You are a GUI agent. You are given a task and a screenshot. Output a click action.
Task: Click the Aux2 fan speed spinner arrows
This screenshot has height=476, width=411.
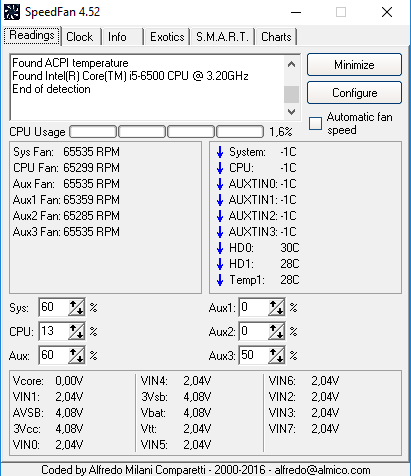(276, 331)
